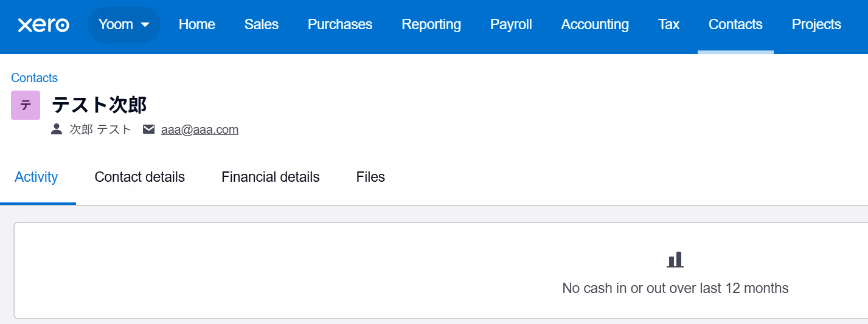Open the Home menu
Viewport: 868px width, 324px height.
tap(197, 25)
